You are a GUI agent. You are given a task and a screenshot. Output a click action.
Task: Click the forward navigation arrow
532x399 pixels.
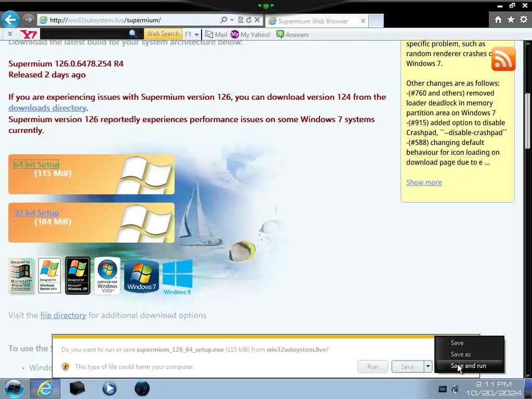pyautogui.click(x=29, y=20)
